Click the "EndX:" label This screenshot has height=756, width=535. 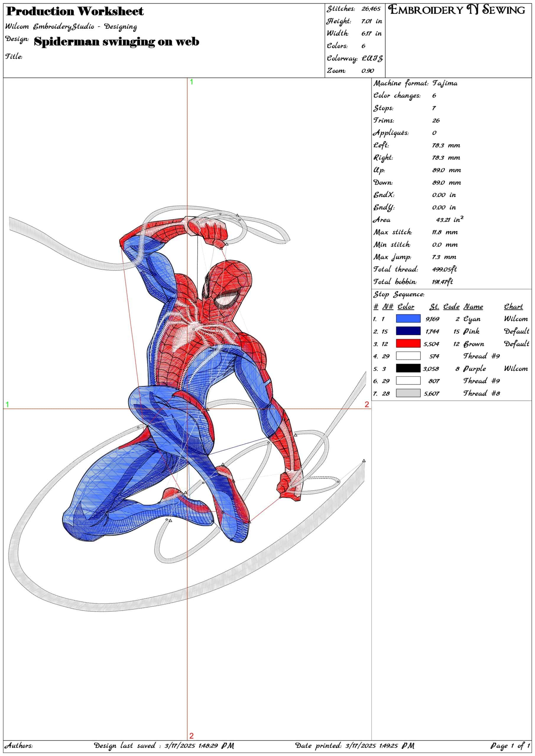pyautogui.click(x=384, y=195)
